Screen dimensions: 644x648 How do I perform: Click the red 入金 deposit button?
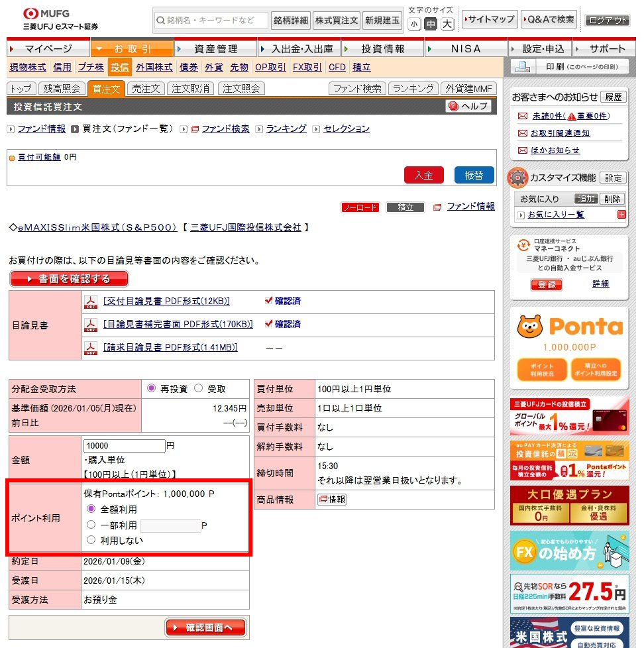(x=423, y=176)
